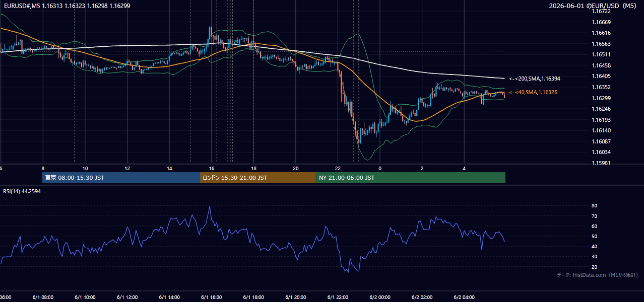The width and height of the screenshot is (644, 302).
Task: Click the RSI scale value 40
Action: pos(595,246)
